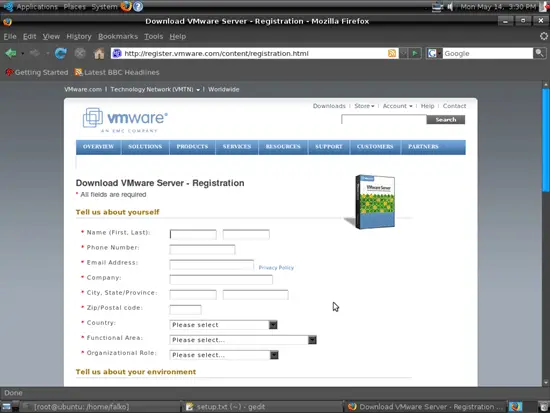Click the PARTNERS navigation tab
This screenshot has height=413, width=550.
click(423, 147)
